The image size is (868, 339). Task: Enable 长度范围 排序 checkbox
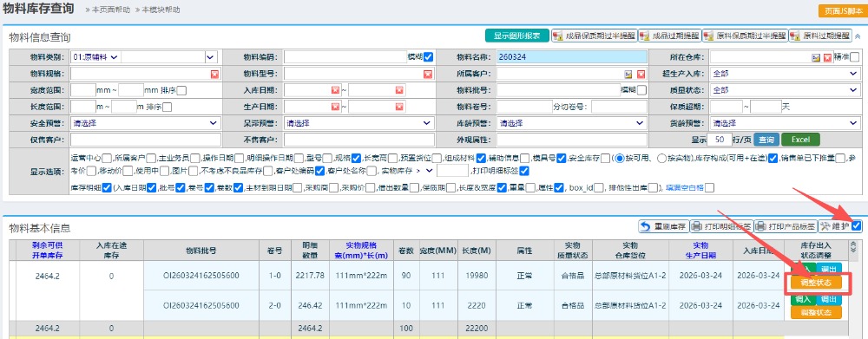coord(168,107)
